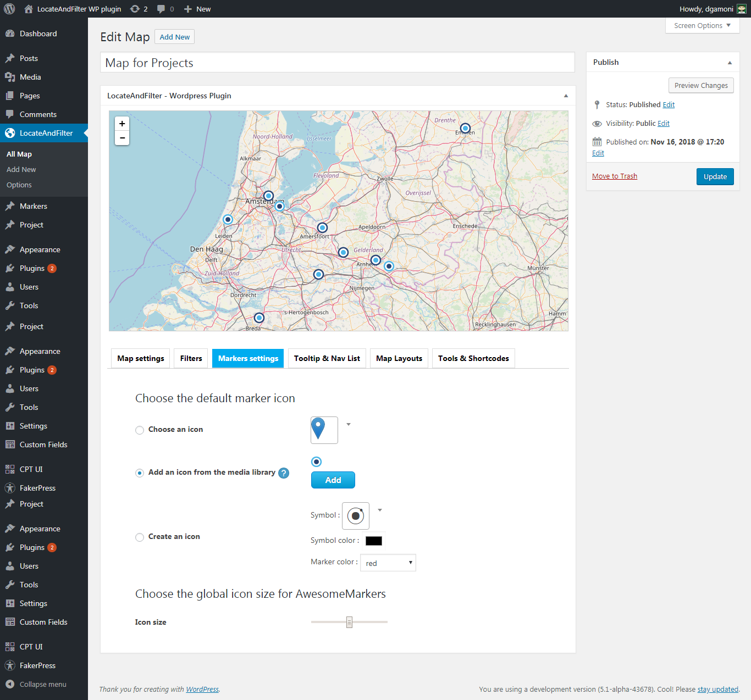Select 'Add an icon from the media library'
The image size is (751, 700).
coord(140,473)
